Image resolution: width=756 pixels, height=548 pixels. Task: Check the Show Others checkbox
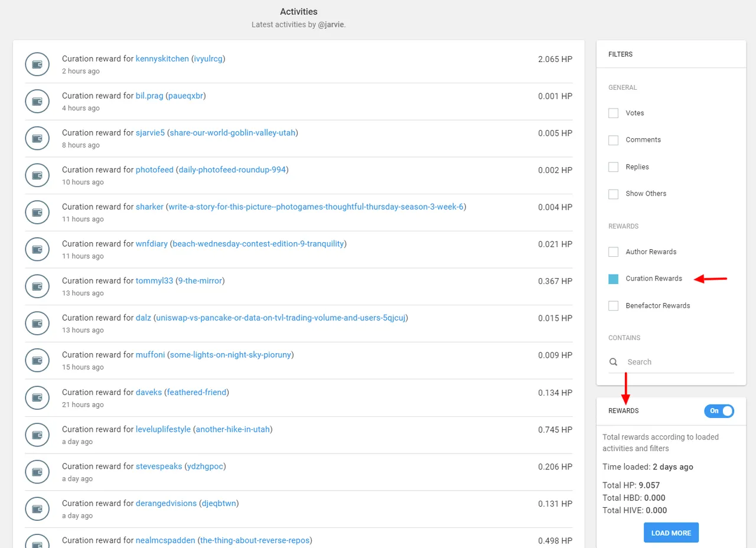coord(614,194)
